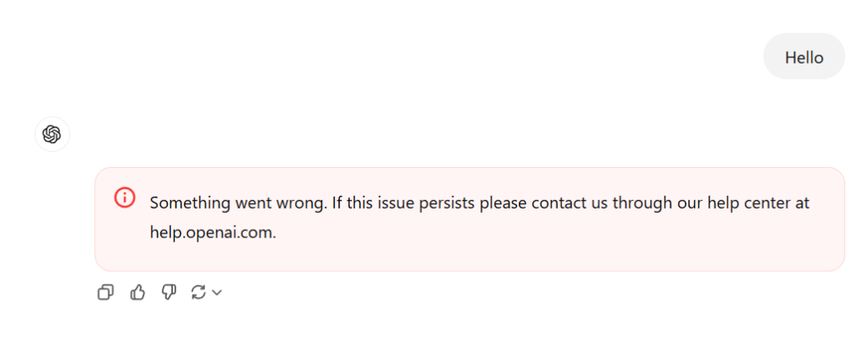Select the "Hello" user message bubble
This screenshot has height=345, width=868.
pyautogui.click(x=804, y=57)
